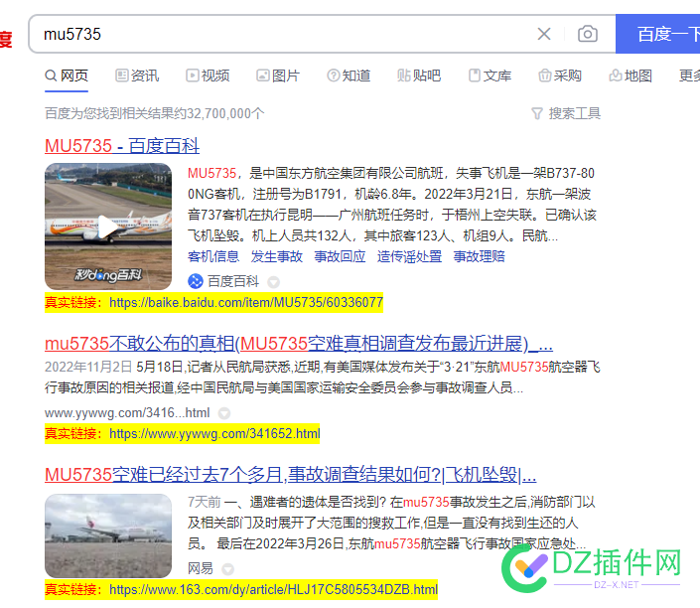Viewport: 700px width, 608px height.
Task: Open result mu5735不敢公布的真相
Action: 299,344
